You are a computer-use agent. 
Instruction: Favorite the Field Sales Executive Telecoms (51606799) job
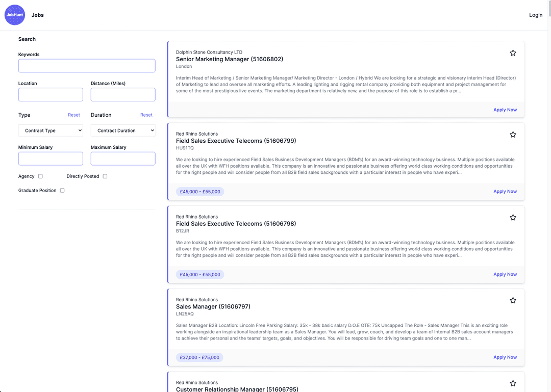(x=513, y=135)
